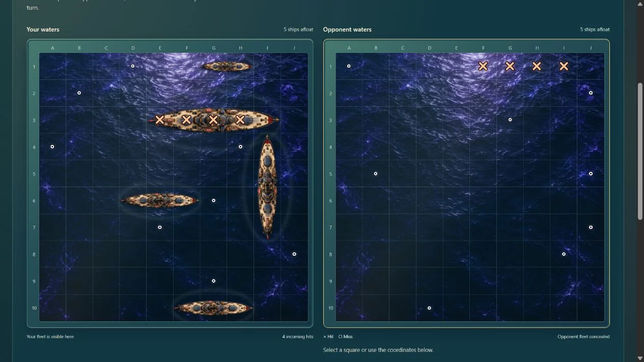
Task: Select the ship in row 6 of Your waters
Action: [160, 200]
